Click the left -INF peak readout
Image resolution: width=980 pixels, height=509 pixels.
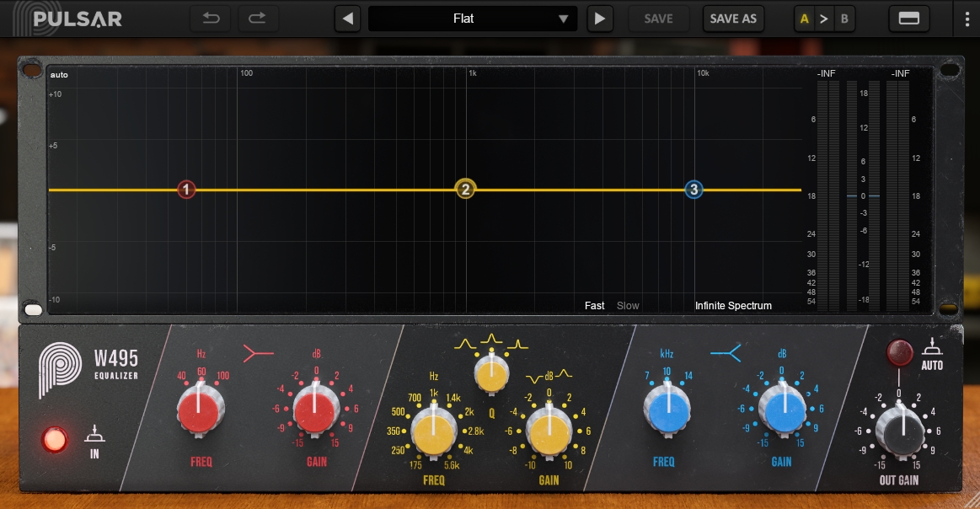826,74
